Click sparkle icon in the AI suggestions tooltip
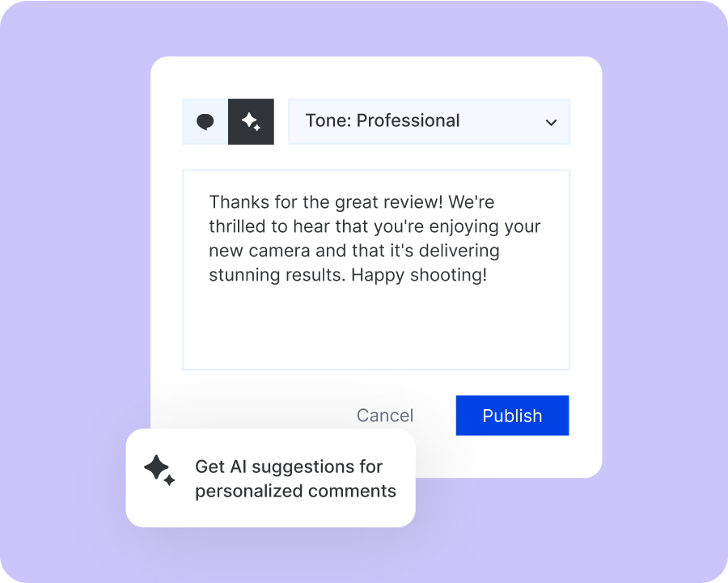 pyautogui.click(x=159, y=470)
